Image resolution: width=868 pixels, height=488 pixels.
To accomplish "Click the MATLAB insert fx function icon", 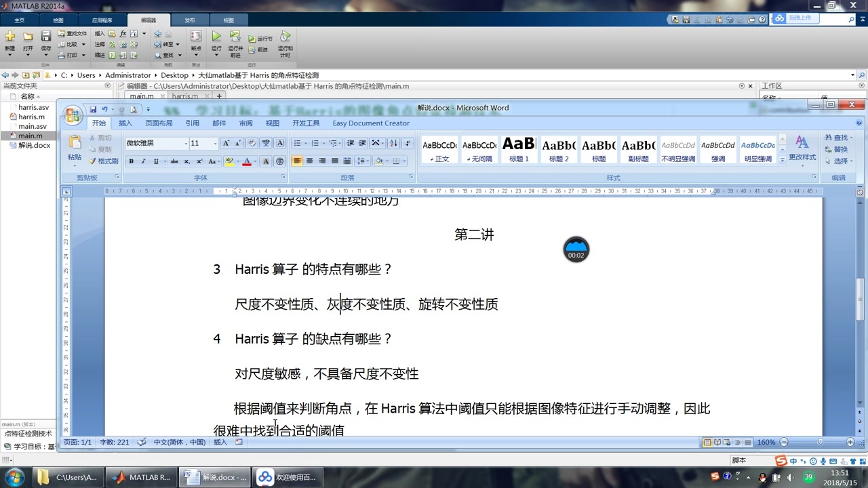I will click(x=123, y=33).
